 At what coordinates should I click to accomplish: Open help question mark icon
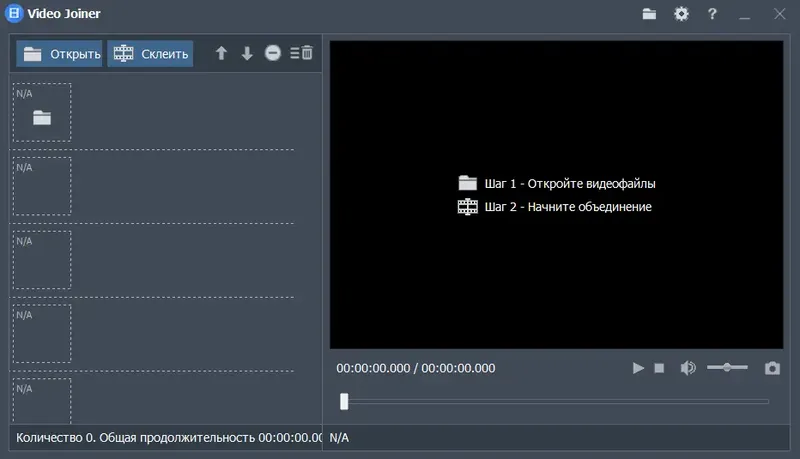click(x=712, y=14)
